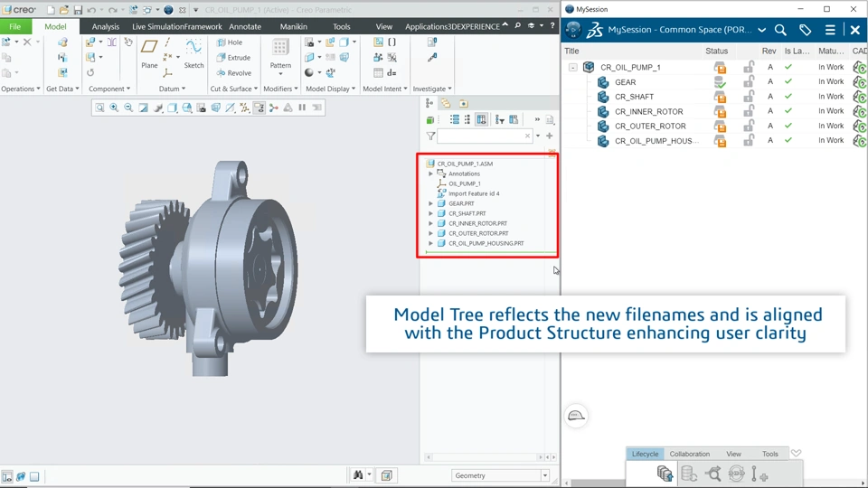Click Save icon in Creo quick access
The width and height of the screenshot is (868, 488).
(x=78, y=10)
